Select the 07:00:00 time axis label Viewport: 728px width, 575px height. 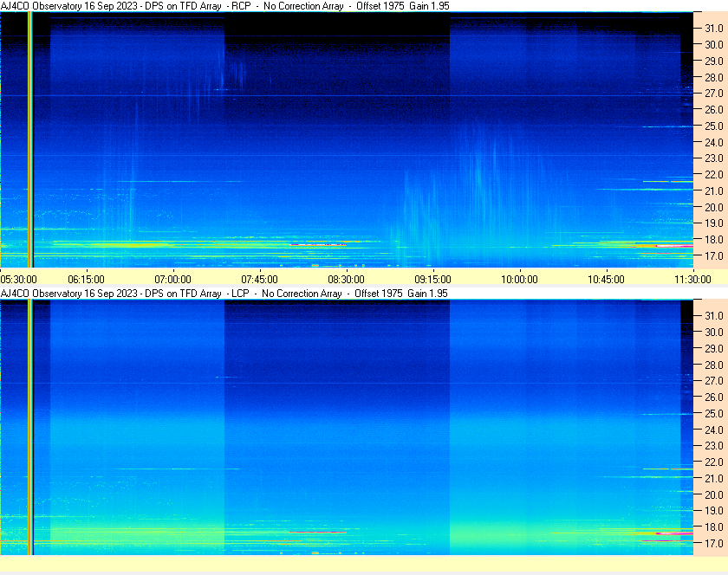pos(172,280)
